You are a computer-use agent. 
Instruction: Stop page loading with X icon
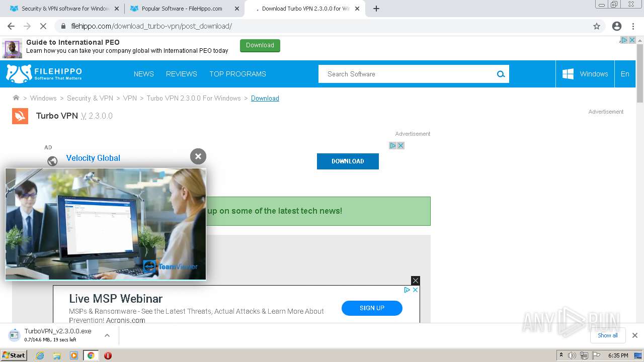pyautogui.click(x=43, y=26)
